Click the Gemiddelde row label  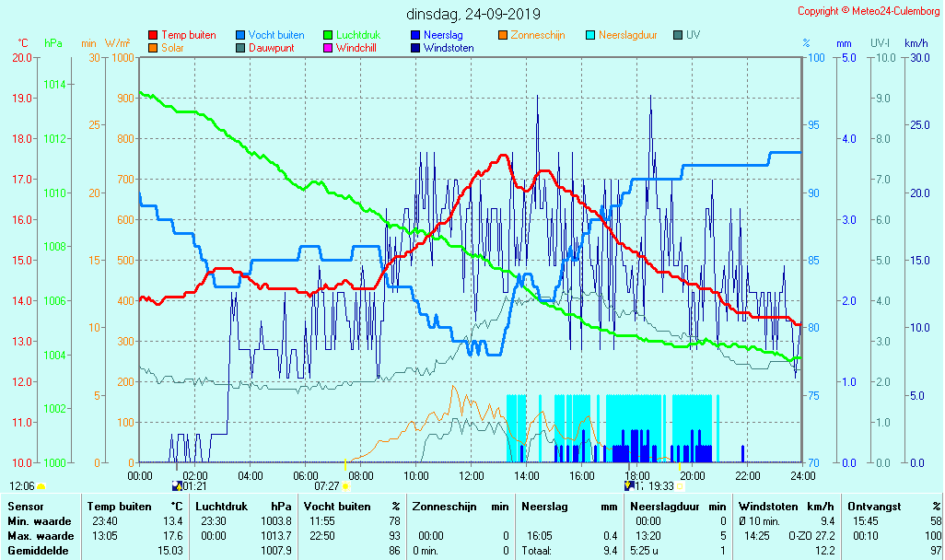[x=35, y=550]
